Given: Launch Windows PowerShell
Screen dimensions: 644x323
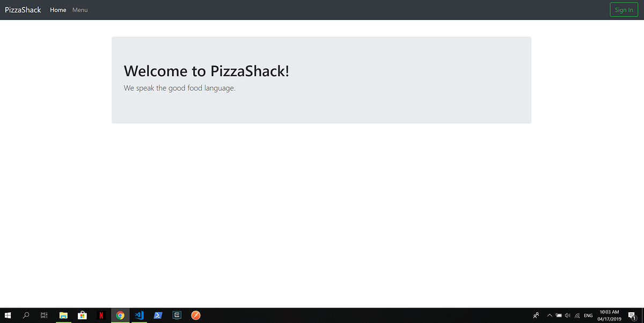Looking at the screenshot, I should point(158,315).
